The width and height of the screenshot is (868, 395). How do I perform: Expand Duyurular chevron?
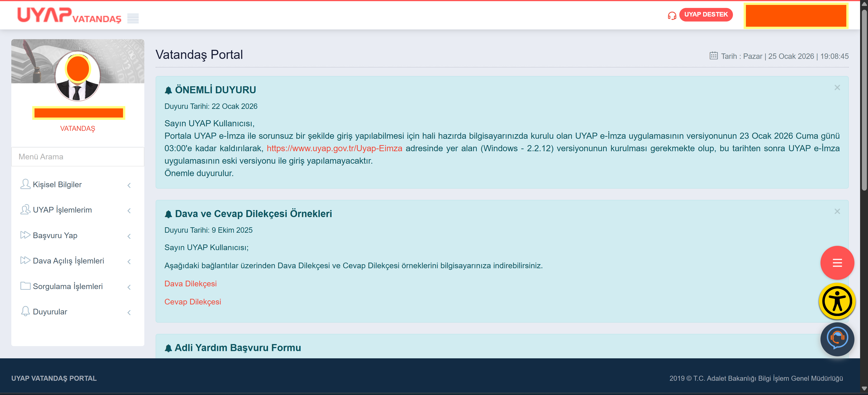point(129,312)
